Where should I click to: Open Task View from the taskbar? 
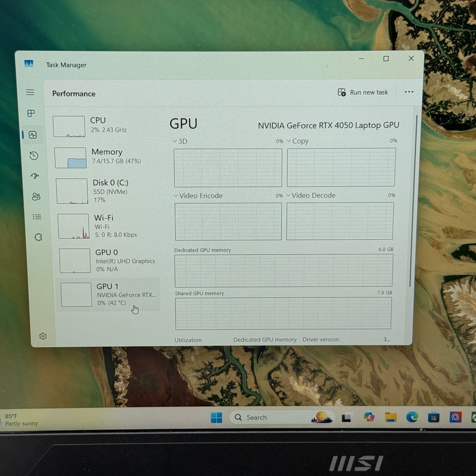point(346,418)
